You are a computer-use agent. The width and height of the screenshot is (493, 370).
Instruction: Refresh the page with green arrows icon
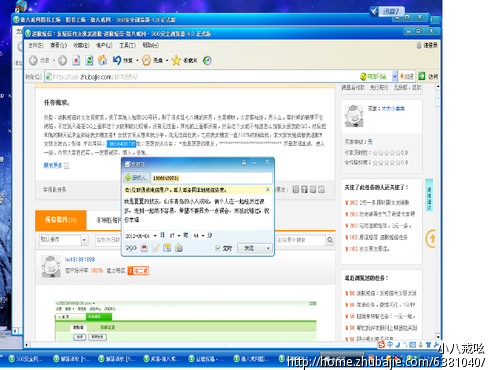(x=89, y=60)
